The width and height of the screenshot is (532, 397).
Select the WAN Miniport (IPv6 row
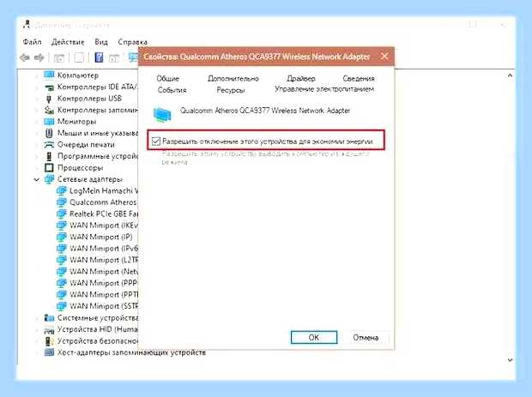[104, 249]
